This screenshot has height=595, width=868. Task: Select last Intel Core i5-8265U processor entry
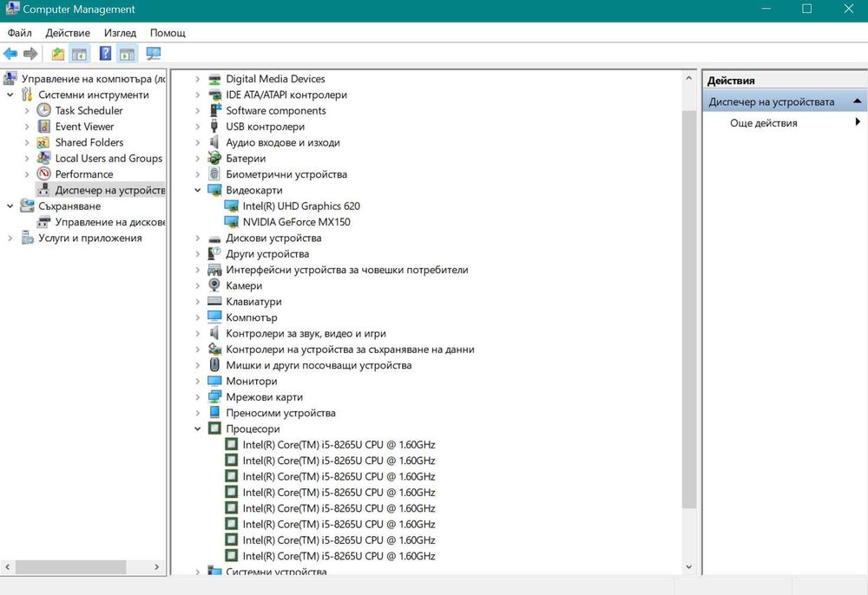(x=339, y=556)
